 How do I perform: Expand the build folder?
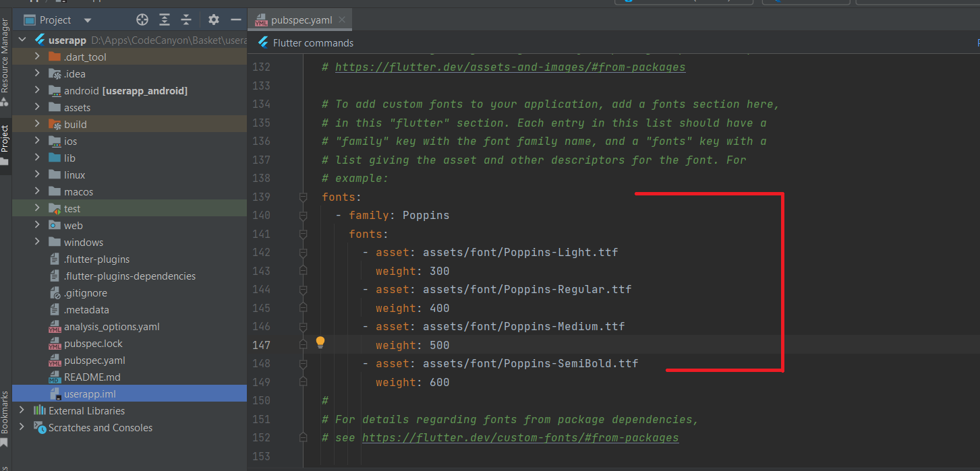(x=38, y=124)
